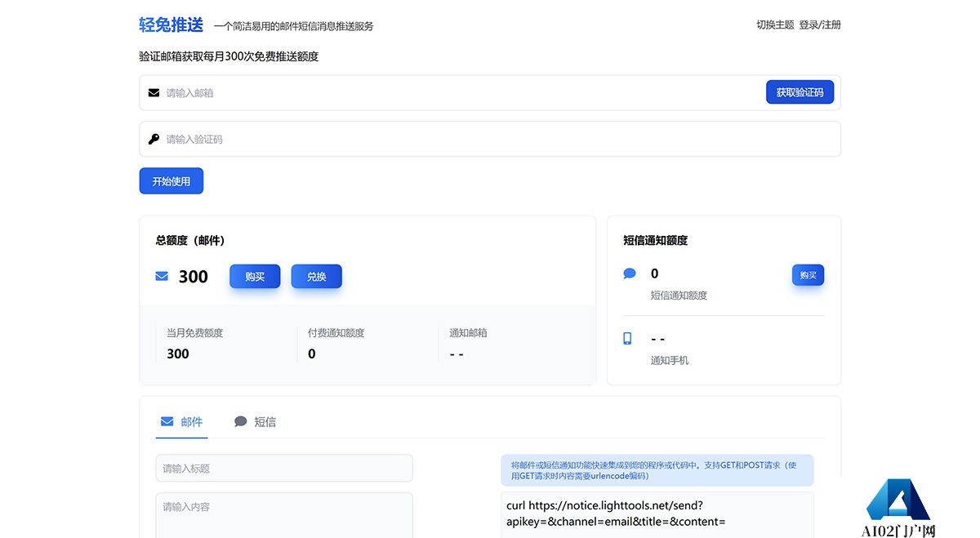This screenshot has width=980, height=538.
Task: Click the large 300 total quota number
Action: coord(194,277)
